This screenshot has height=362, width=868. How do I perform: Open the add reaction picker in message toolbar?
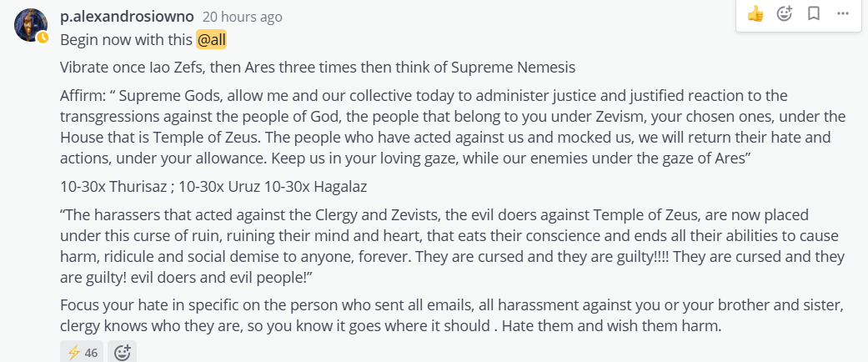(785, 13)
